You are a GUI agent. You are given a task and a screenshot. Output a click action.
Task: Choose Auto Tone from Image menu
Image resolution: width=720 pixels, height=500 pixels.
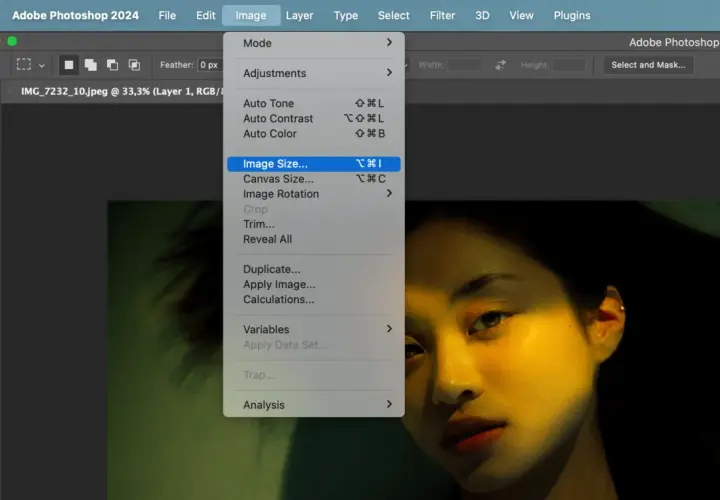coord(314,103)
